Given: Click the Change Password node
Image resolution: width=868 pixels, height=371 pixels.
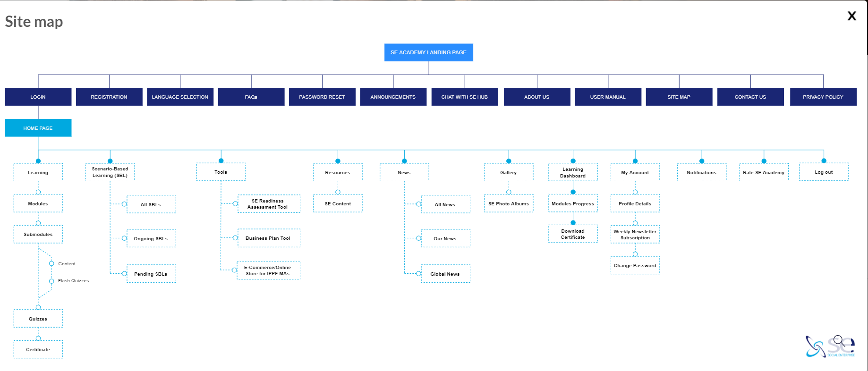Looking at the screenshot, I should [x=635, y=265].
